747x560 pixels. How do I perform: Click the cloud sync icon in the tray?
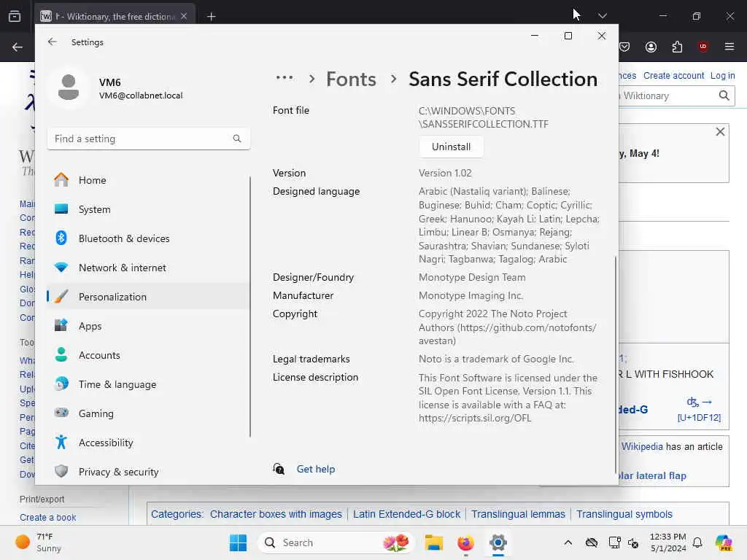coord(591,542)
